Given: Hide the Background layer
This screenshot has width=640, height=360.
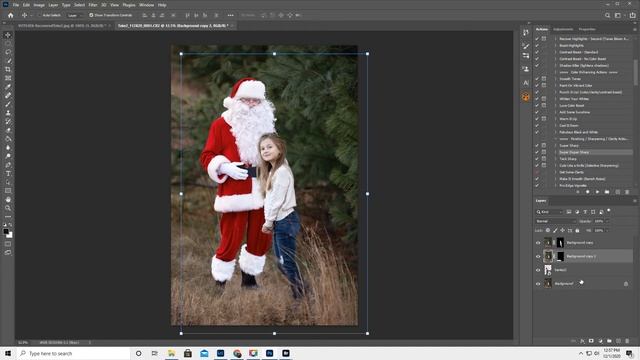Looking at the screenshot, I should point(538,284).
